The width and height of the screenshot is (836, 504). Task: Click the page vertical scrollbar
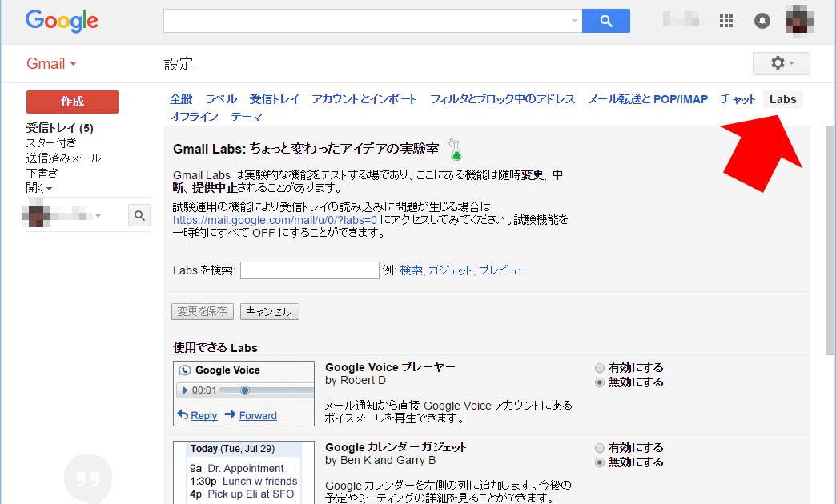point(830,240)
